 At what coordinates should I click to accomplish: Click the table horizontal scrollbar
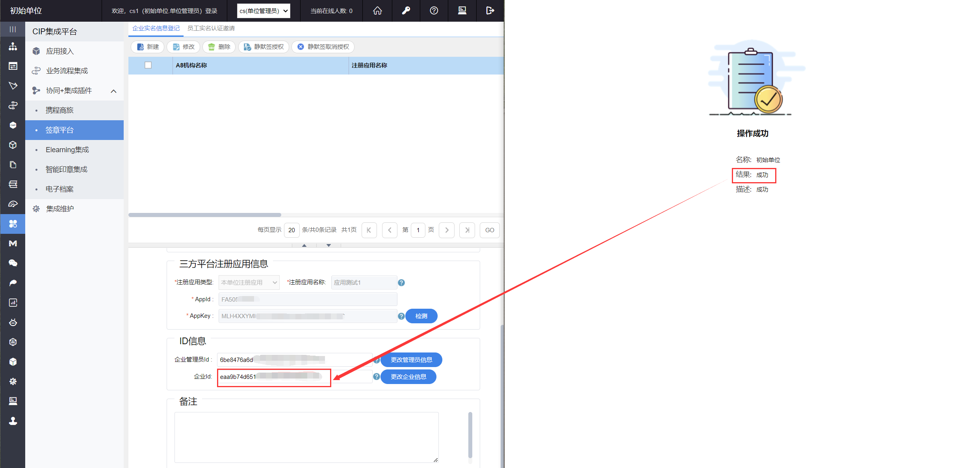point(205,215)
